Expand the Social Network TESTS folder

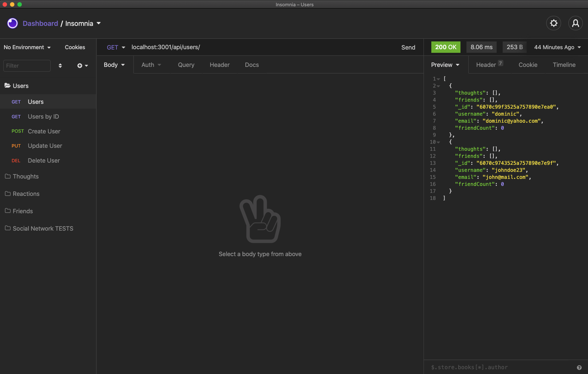48,228
